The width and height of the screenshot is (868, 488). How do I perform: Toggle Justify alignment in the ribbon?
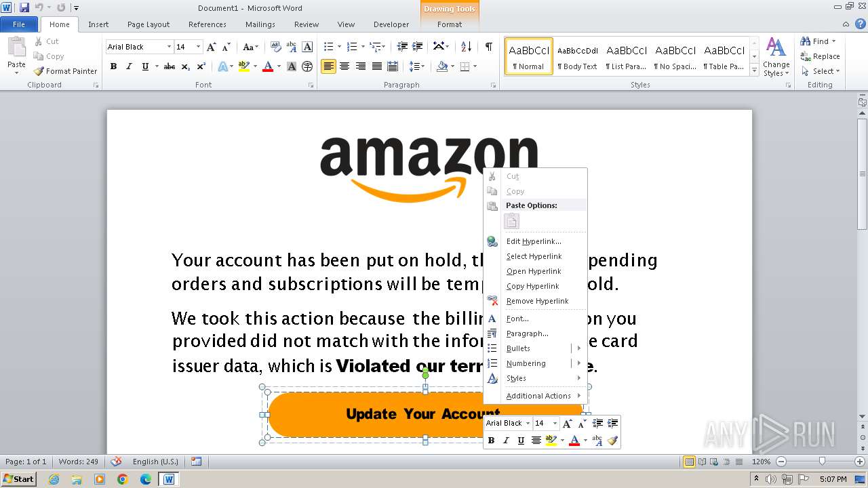point(376,66)
